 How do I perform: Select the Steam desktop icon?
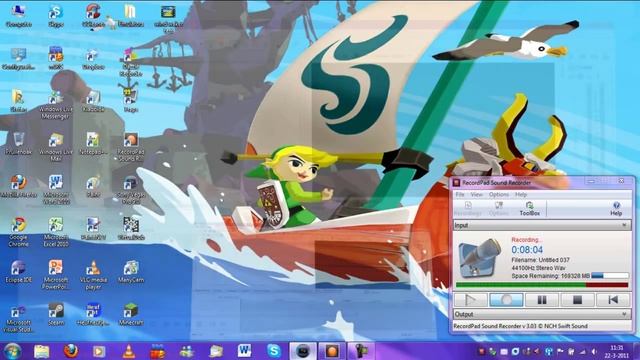(x=56, y=314)
